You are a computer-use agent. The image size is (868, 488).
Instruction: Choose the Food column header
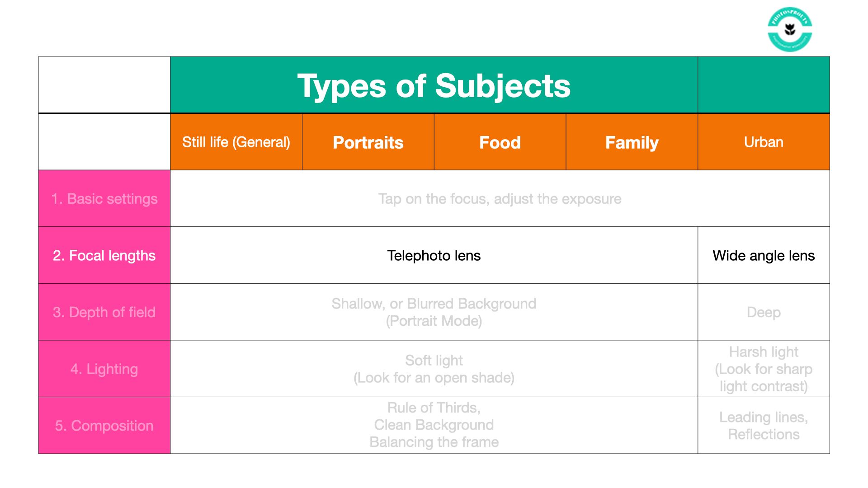point(500,143)
